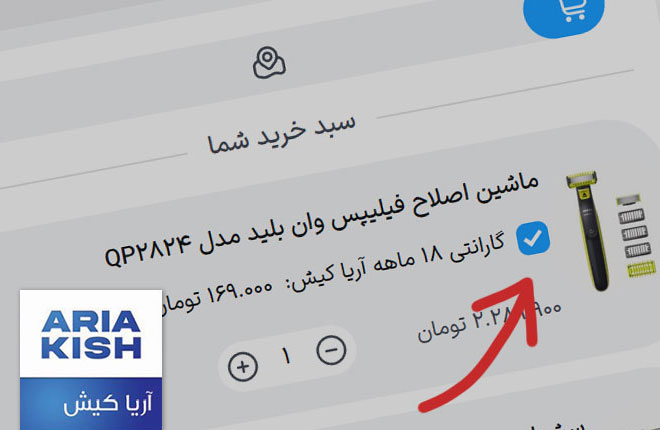Image resolution: width=660 pixels, height=430 pixels.
Task: Click the QP2824 model number text
Action: pos(148,251)
